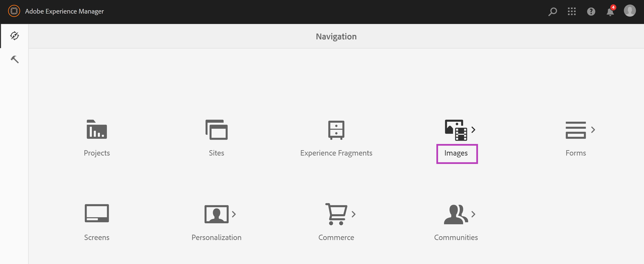644x264 pixels.
Task: Open the Experience Fragments cabinet icon
Action: (x=336, y=129)
